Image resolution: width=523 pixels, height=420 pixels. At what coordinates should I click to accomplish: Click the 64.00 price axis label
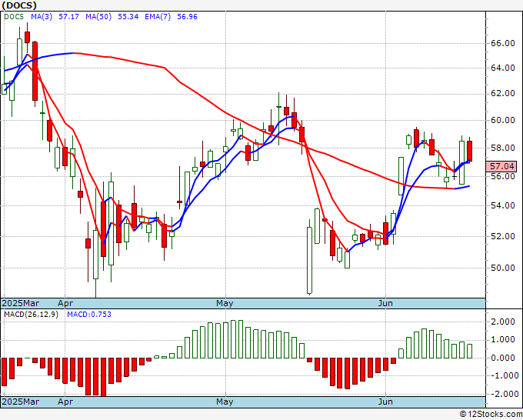coord(502,68)
